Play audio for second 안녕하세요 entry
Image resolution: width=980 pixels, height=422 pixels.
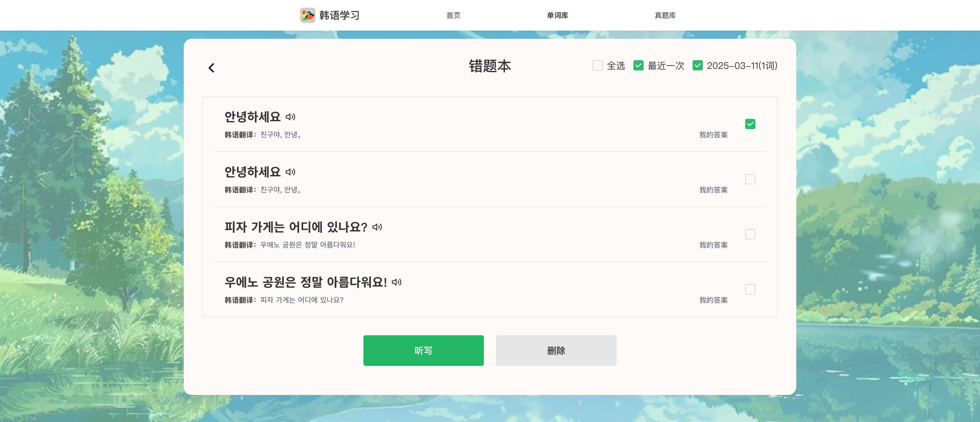(x=291, y=172)
